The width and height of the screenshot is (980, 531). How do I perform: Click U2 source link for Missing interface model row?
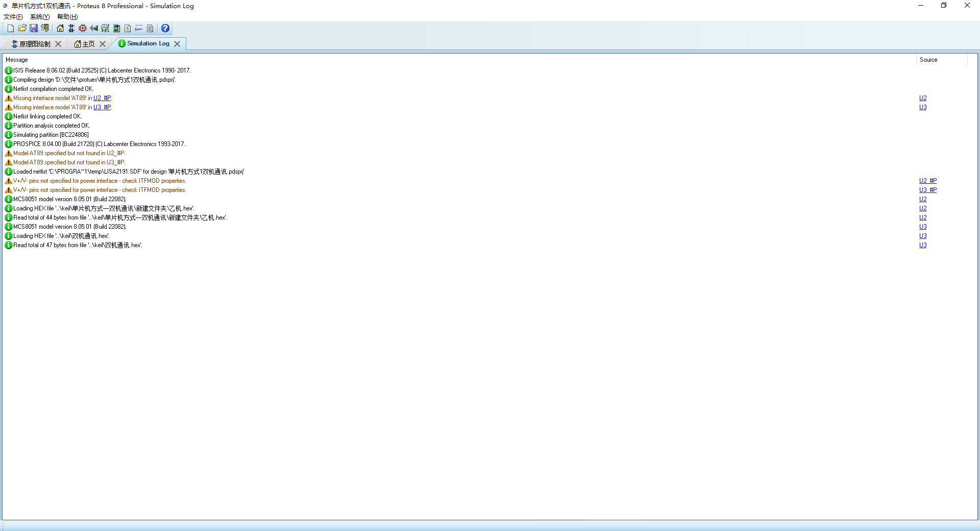(923, 98)
